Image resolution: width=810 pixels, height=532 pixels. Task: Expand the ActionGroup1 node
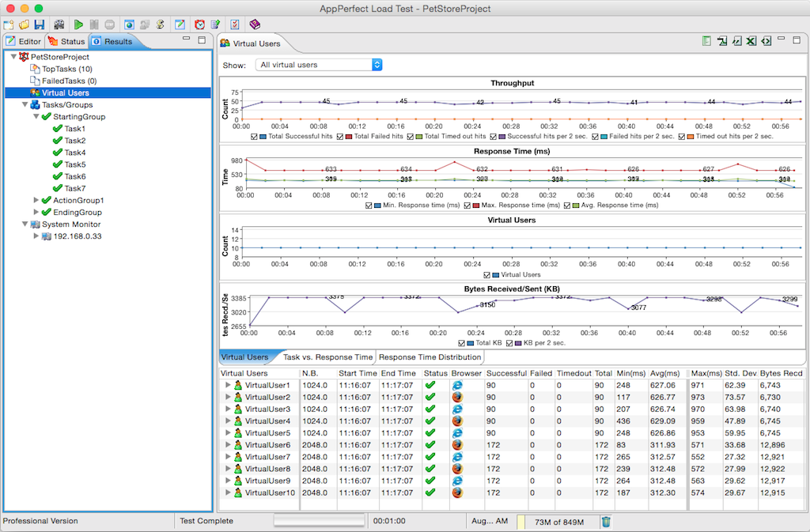[x=36, y=200]
